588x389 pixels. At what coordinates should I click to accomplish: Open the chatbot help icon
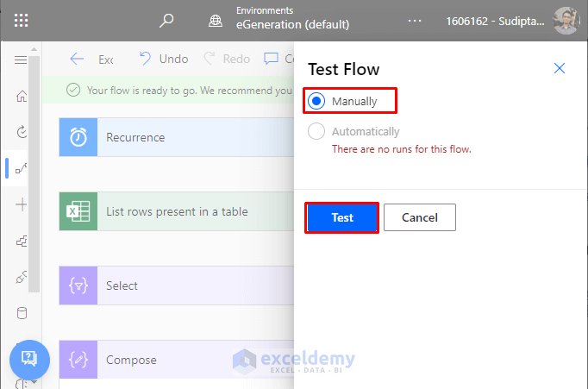28,358
